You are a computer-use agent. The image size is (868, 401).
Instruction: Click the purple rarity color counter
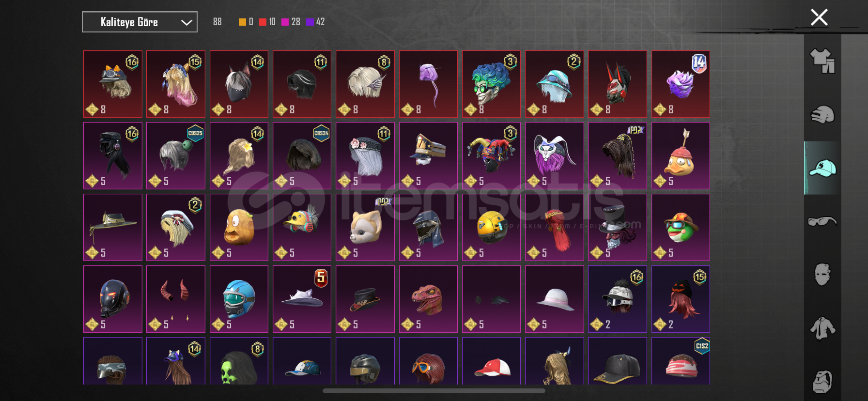[315, 22]
